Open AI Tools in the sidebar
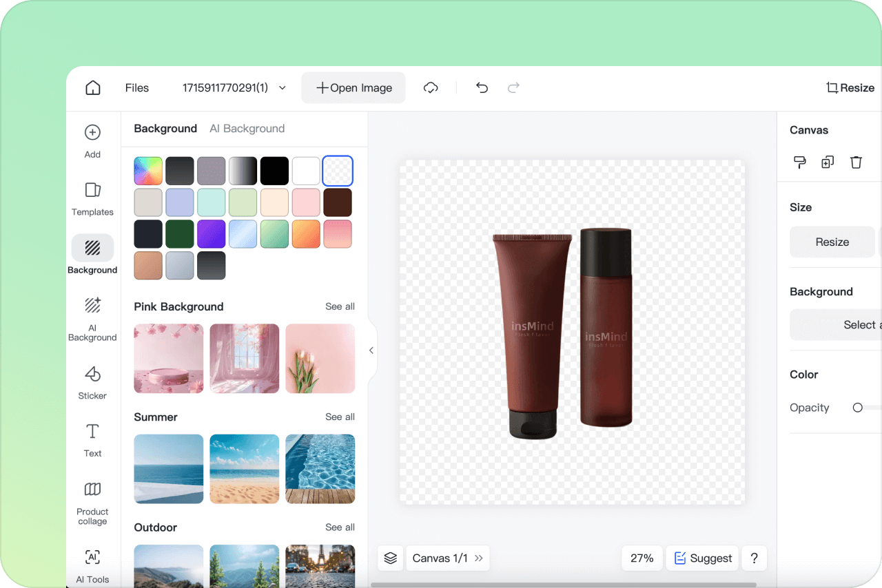 (92, 566)
